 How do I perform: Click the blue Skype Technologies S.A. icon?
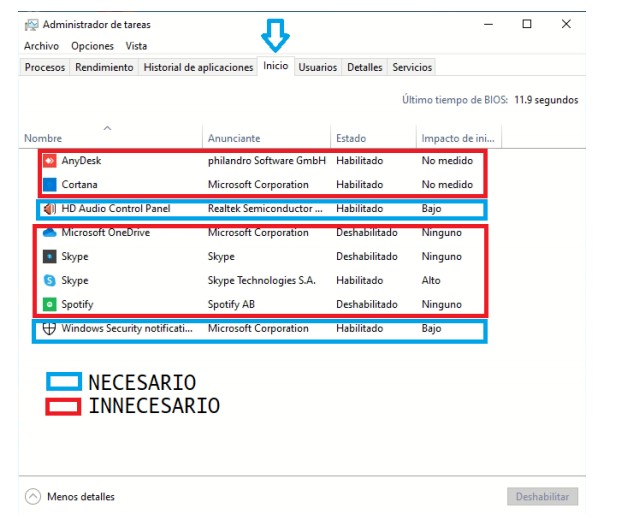point(49,280)
